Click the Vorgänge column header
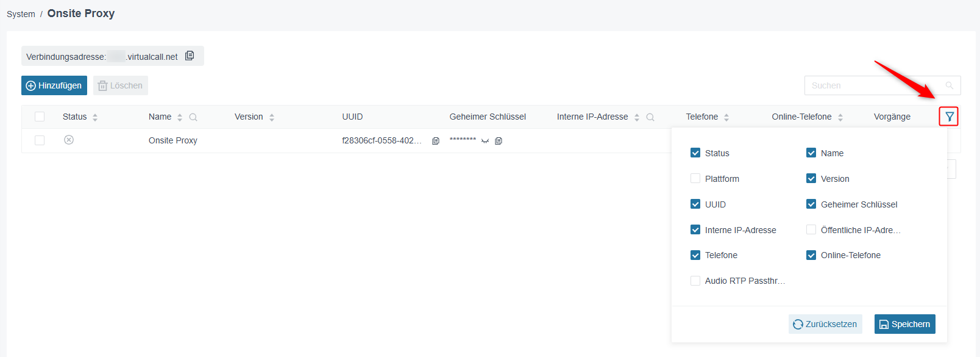Image resolution: width=980 pixels, height=357 pixels. (x=892, y=117)
